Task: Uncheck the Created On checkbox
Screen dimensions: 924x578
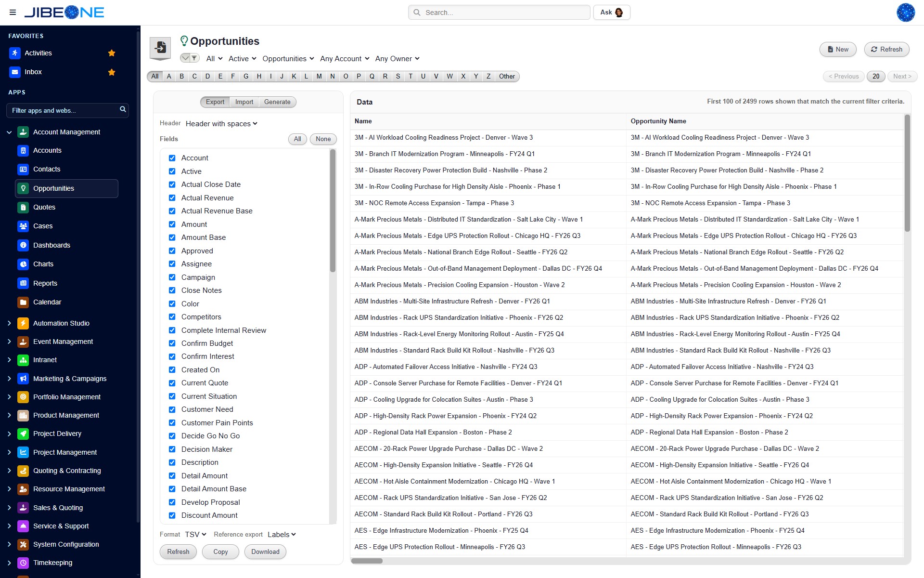Action: pos(172,370)
